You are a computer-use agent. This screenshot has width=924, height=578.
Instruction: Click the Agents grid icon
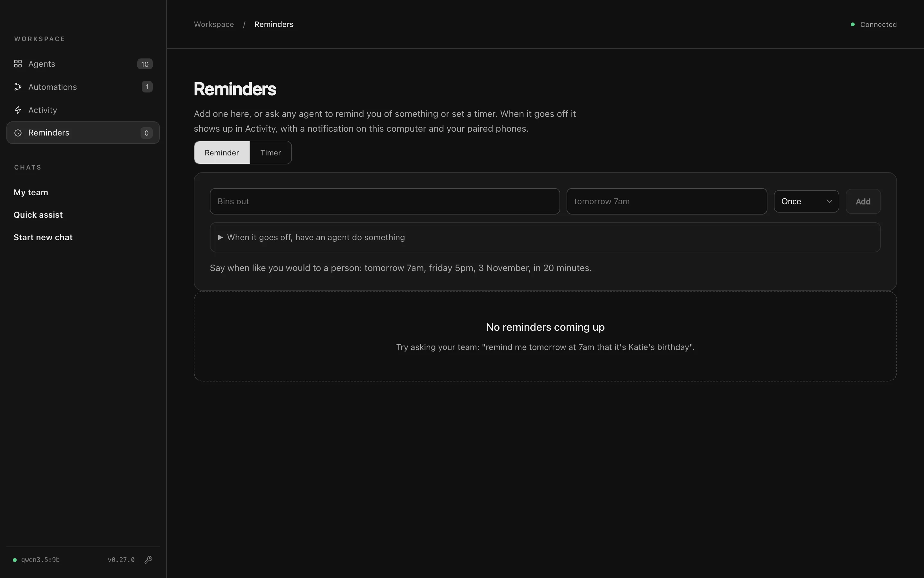tap(18, 64)
